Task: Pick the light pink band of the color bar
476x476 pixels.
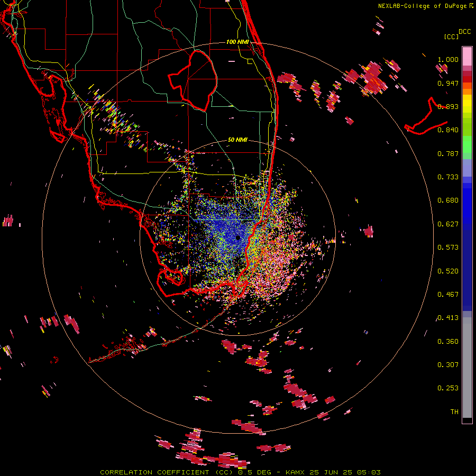Action: tap(467, 57)
